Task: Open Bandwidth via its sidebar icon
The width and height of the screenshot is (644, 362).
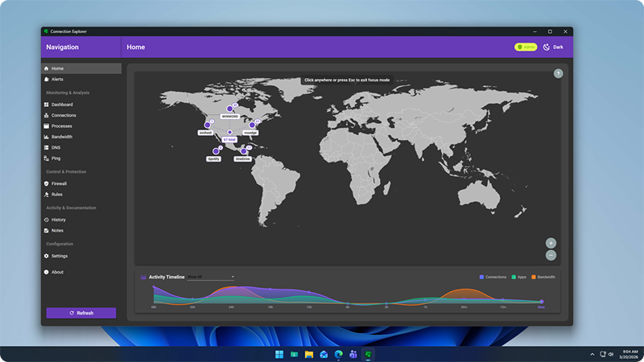Action: [47, 137]
